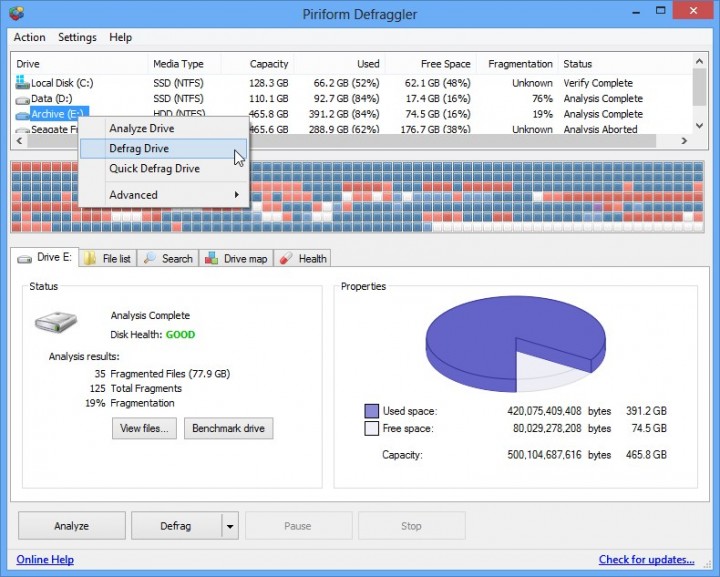Click the Drive column header
The height and width of the screenshot is (577, 720).
point(79,64)
